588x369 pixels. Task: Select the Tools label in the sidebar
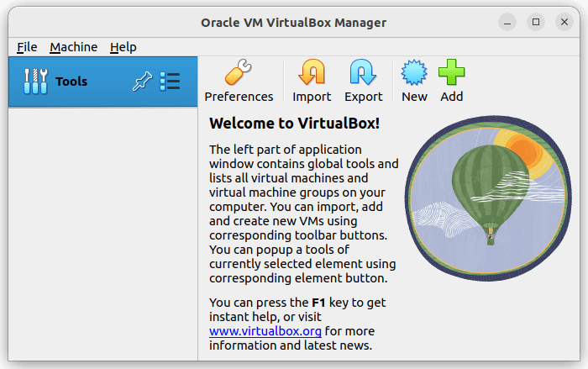point(71,81)
